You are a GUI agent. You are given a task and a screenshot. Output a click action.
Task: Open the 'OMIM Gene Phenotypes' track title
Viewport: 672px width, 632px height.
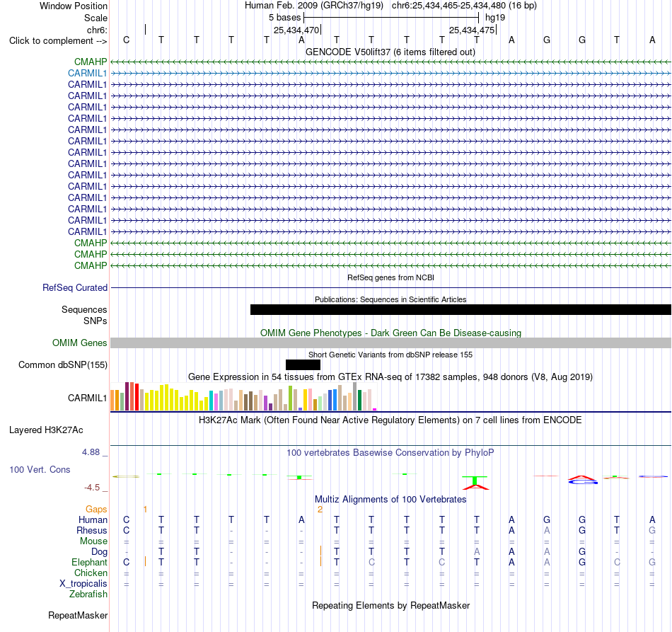(x=390, y=333)
